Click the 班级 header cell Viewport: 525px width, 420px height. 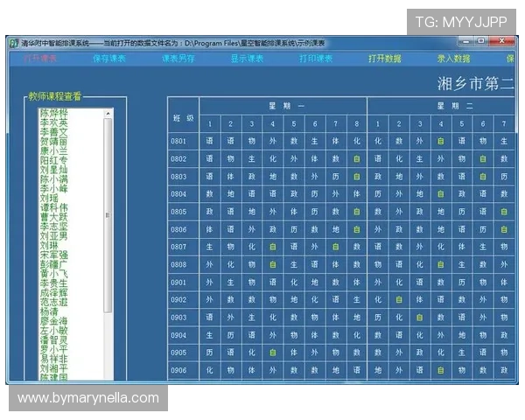click(184, 115)
